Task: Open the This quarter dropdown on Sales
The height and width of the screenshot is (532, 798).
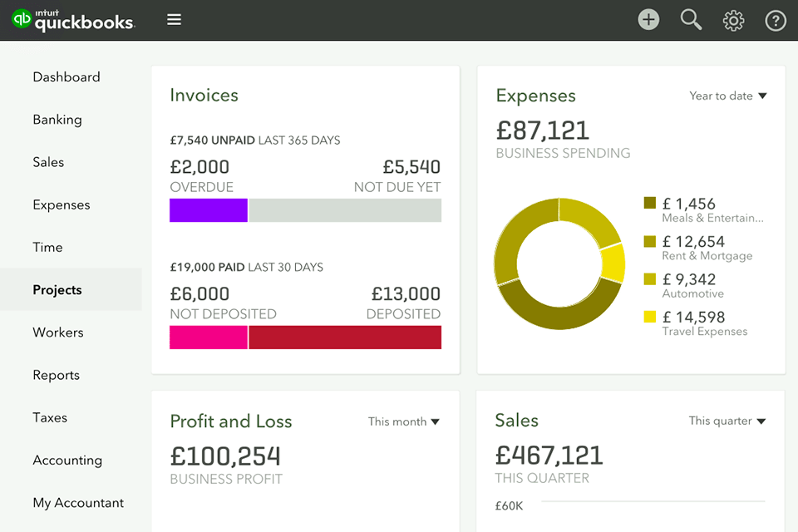Action: pos(727,421)
